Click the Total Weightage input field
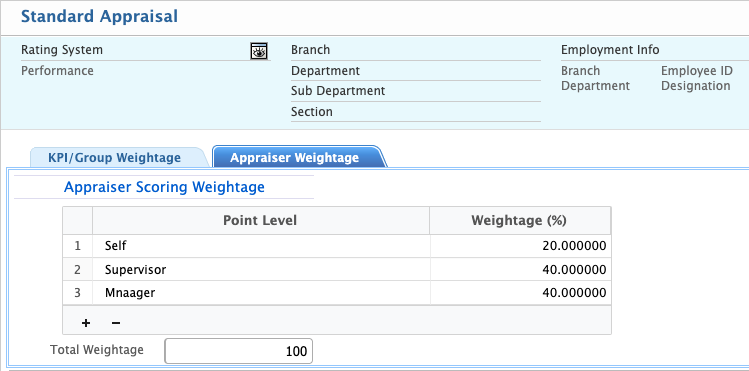 click(x=238, y=351)
